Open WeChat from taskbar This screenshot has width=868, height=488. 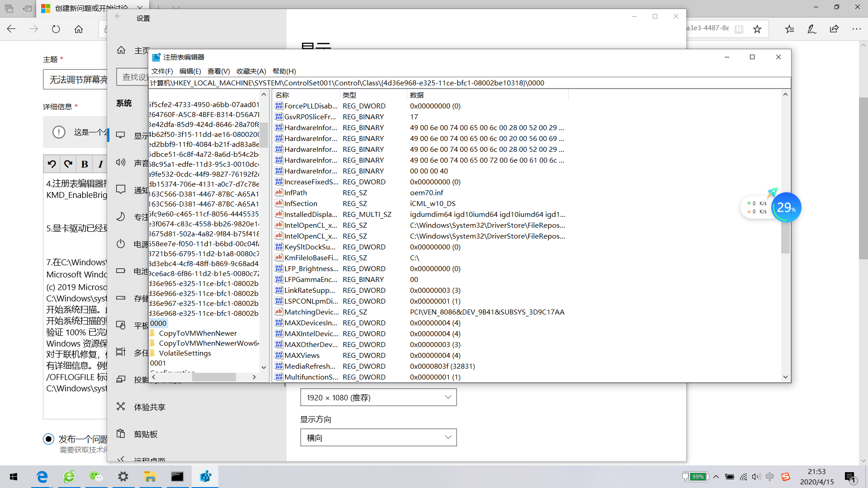[x=96, y=477]
